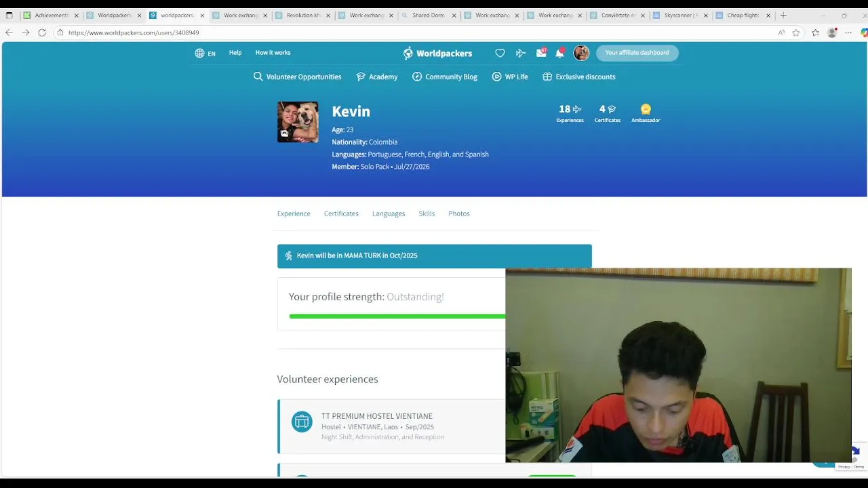Image resolution: width=868 pixels, height=488 pixels.
Task: Switch to the Conviértete browser tab
Action: point(618,15)
